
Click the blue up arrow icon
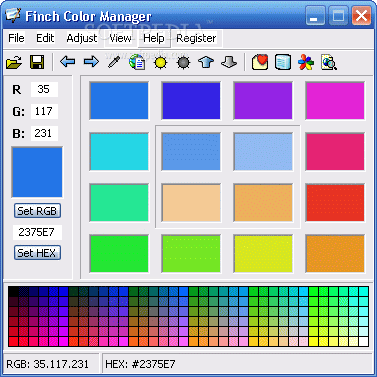click(x=206, y=62)
